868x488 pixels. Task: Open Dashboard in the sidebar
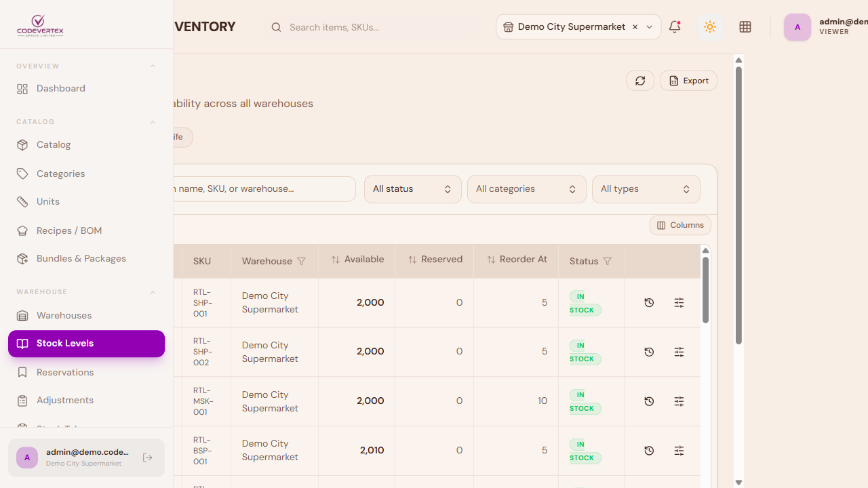pyautogui.click(x=86, y=89)
